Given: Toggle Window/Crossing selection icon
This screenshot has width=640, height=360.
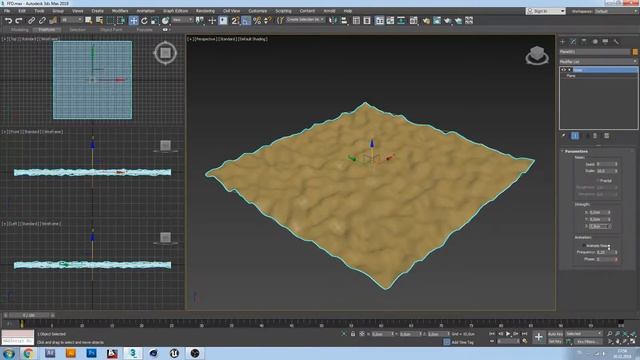Looking at the screenshot, I should 121,20.
